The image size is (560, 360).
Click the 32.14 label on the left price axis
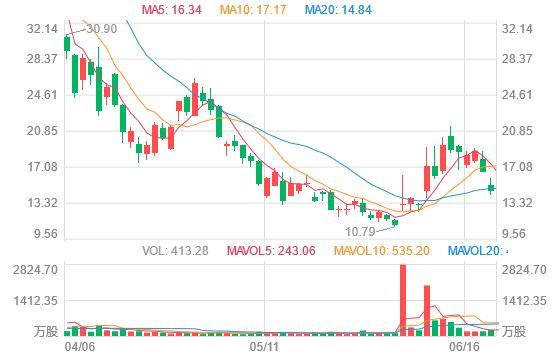pos(42,29)
